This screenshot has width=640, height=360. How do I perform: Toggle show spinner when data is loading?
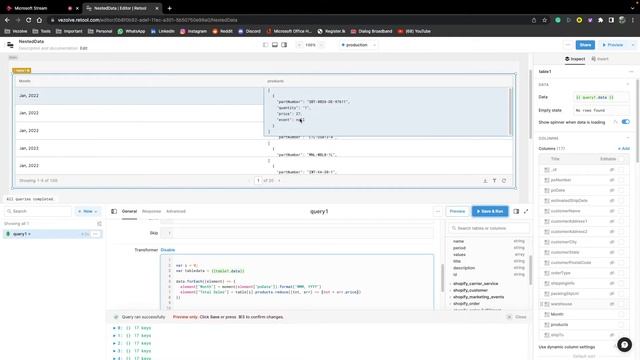[625, 122]
